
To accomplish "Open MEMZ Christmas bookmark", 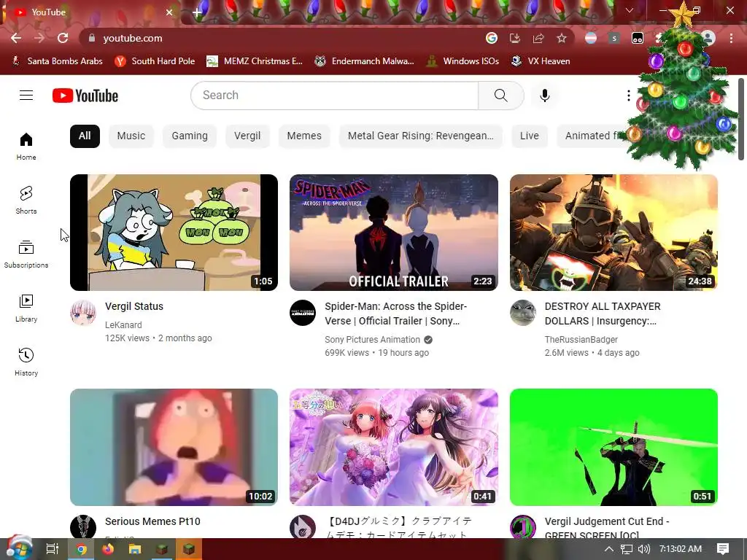I will (255, 61).
